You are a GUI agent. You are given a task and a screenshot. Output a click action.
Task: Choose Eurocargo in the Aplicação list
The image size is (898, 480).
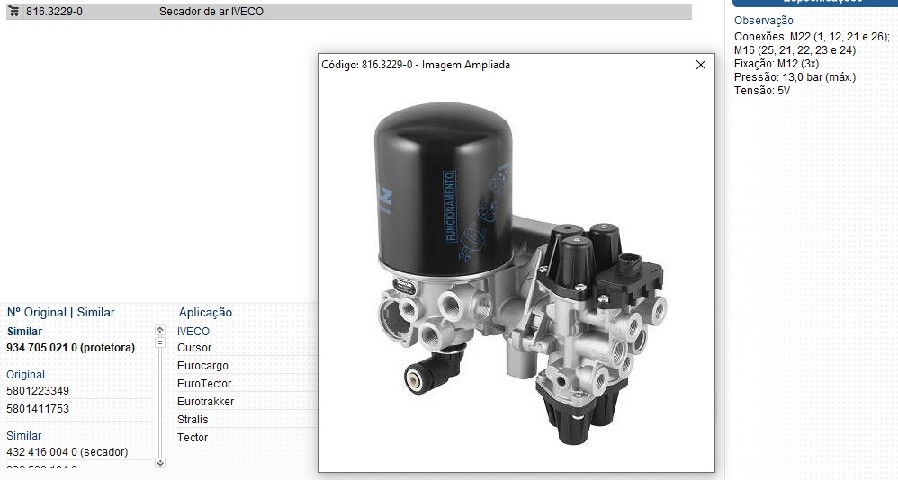203,365
